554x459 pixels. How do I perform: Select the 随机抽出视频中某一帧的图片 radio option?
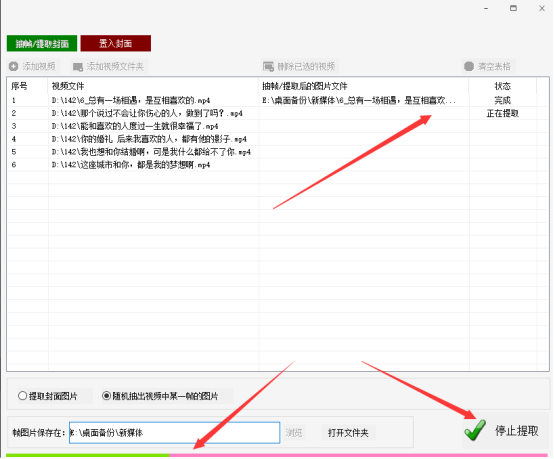coord(160,396)
